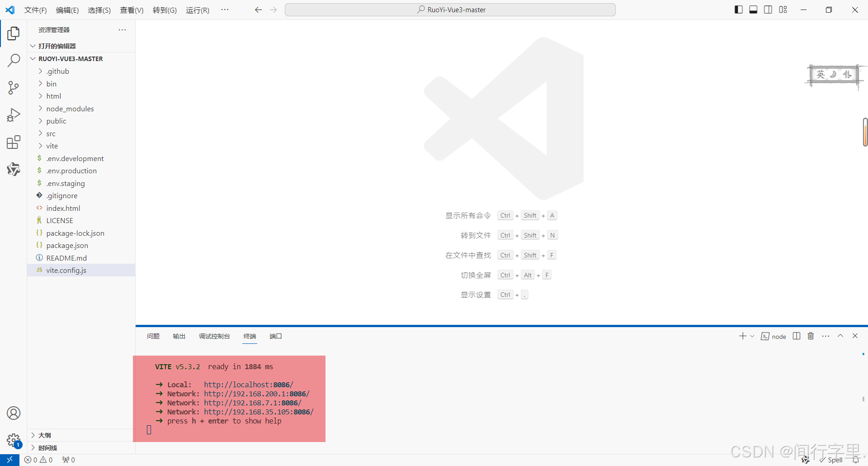Image resolution: width=868 pixels, height=466 pixels.
Task: Expand the src folder
Action: tap(81, 133)
